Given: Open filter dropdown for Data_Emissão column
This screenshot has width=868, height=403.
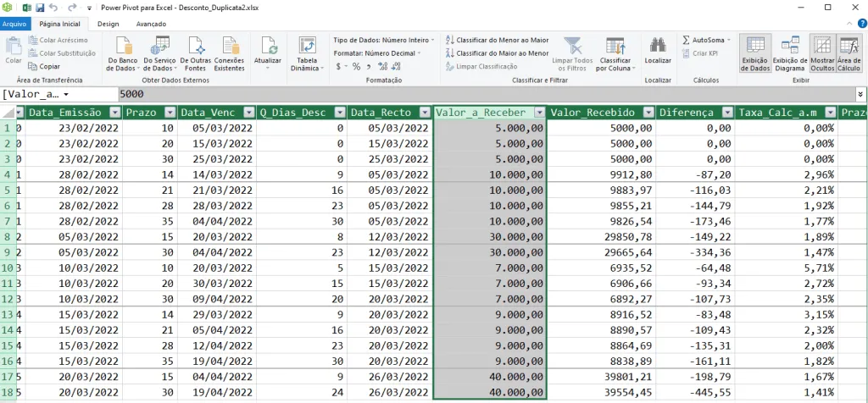Looking at the screenshot, I should click(x=115, y=113).
